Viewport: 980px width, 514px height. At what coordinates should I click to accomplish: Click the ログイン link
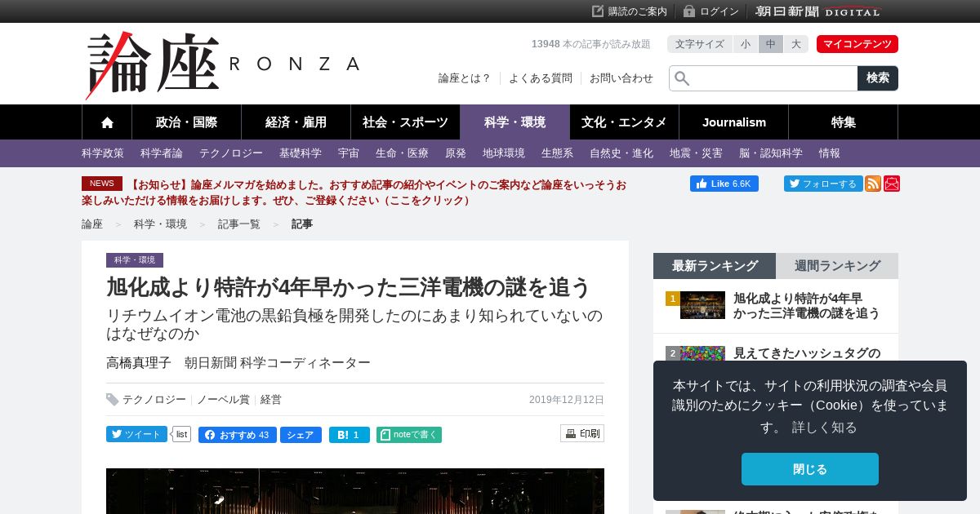[x=711, y=11]
